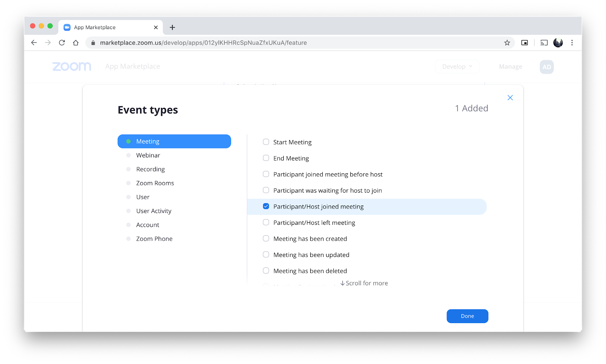Image resolution: width=606 pixels, height=364 pixels.
Task: Reload the current page
Action: click(x=62, y=43)
